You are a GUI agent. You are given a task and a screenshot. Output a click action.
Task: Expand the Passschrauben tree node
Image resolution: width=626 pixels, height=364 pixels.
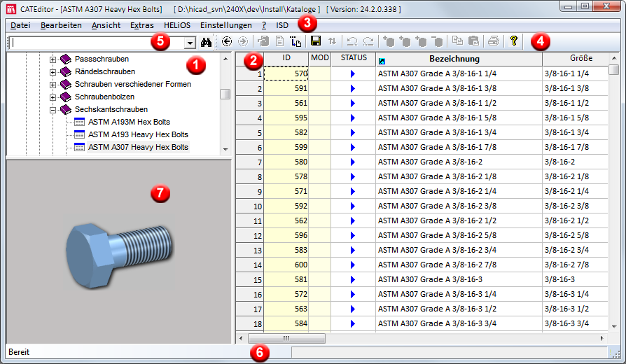coord(53,59)
